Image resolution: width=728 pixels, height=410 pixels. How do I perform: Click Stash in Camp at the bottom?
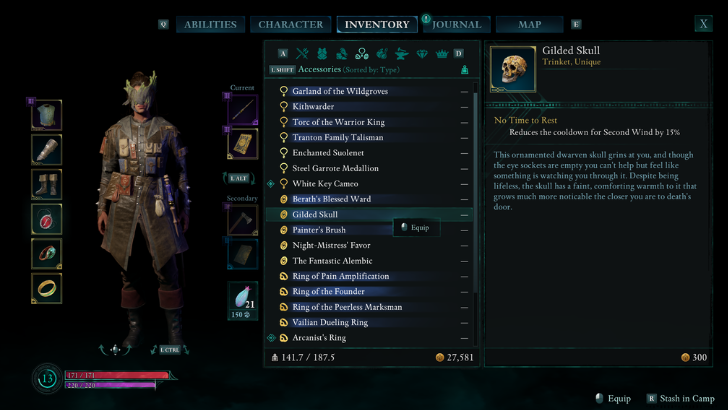click(681, 398)
